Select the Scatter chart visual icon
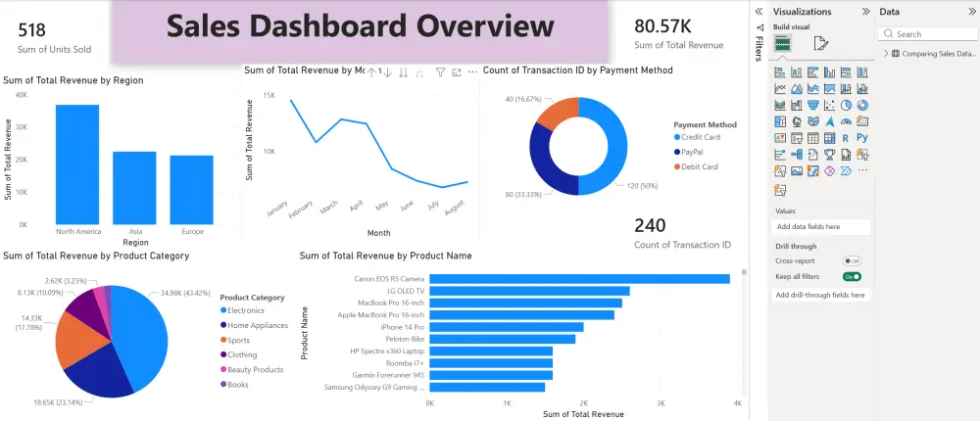This screenshot has height=421, width=980. click(x=829, y=105)
